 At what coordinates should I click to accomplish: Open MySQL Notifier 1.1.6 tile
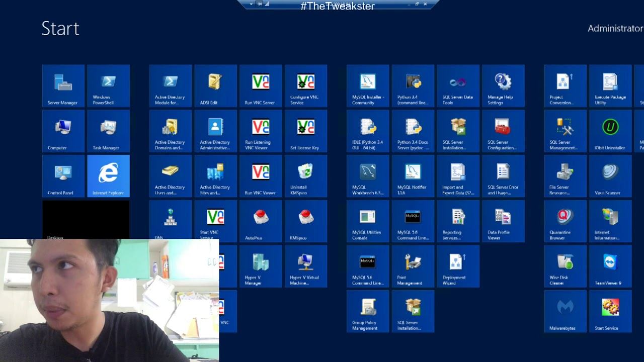pos(413,176)
